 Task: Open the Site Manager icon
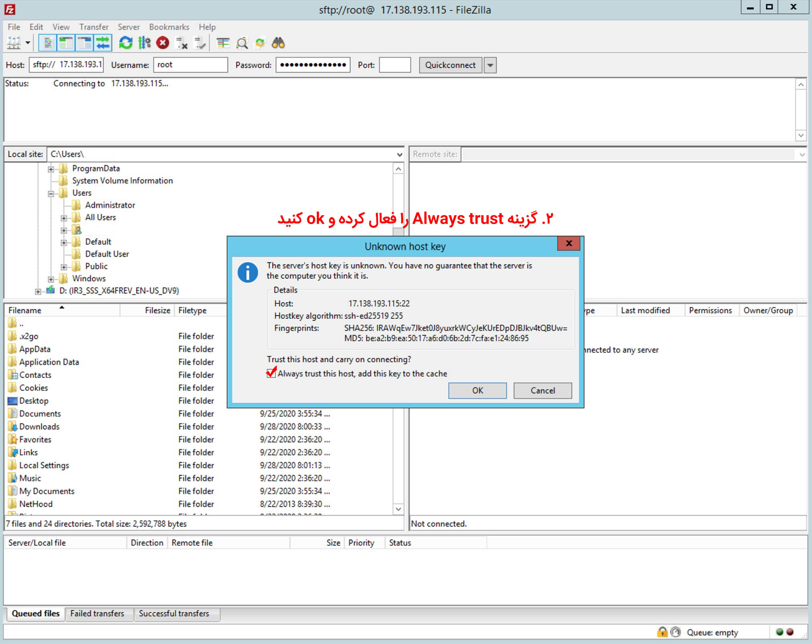point(14,43)
